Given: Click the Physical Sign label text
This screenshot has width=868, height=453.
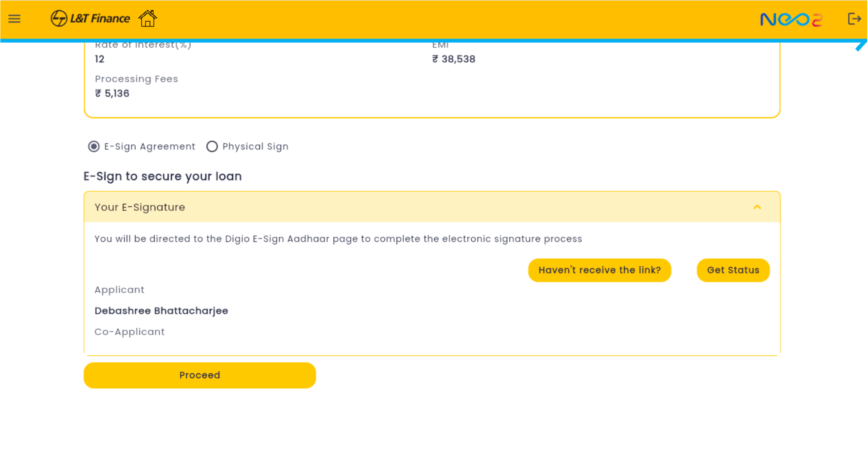Looking at the screenshot, I should coord(255,146).
